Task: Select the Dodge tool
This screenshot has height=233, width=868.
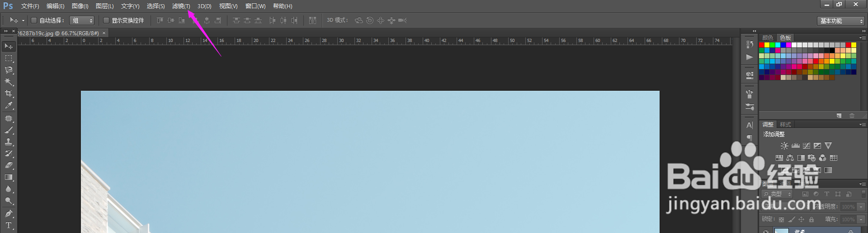Action: [9, 200]
